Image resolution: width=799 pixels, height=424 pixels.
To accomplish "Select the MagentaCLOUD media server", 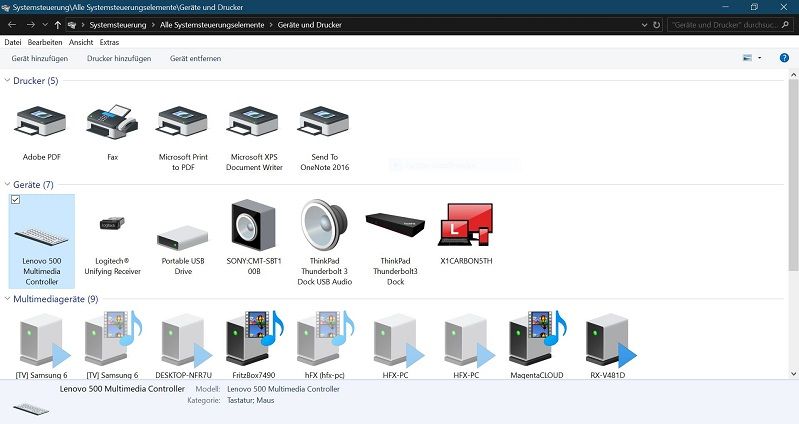I will (x=537, y=339).
